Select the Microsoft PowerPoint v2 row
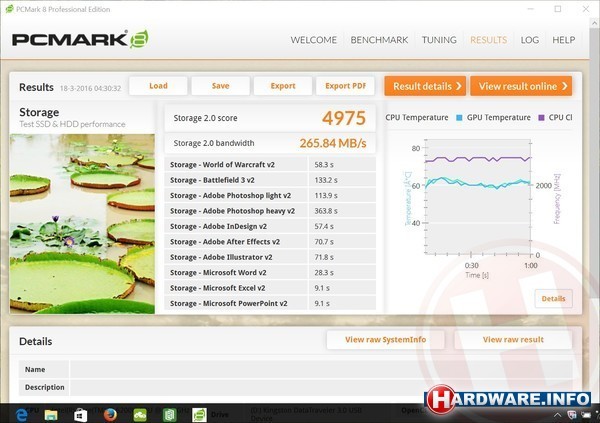Viewport: 600px width, 423px height. coord(270,303)
